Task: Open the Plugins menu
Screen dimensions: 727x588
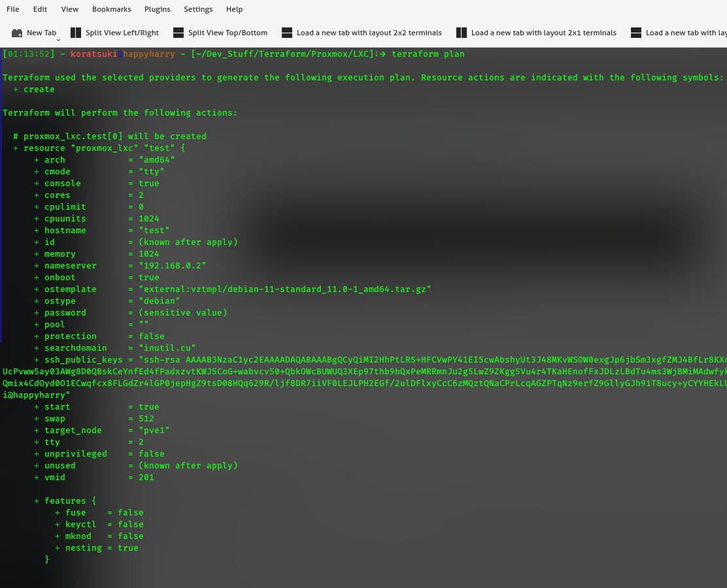Action: pyautogui.click(x=157, y=9)
